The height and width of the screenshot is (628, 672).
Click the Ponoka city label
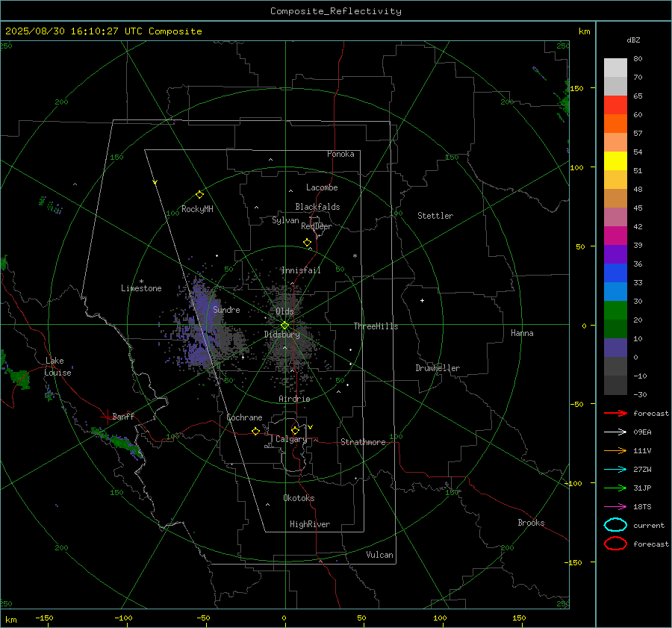point(340,154)
